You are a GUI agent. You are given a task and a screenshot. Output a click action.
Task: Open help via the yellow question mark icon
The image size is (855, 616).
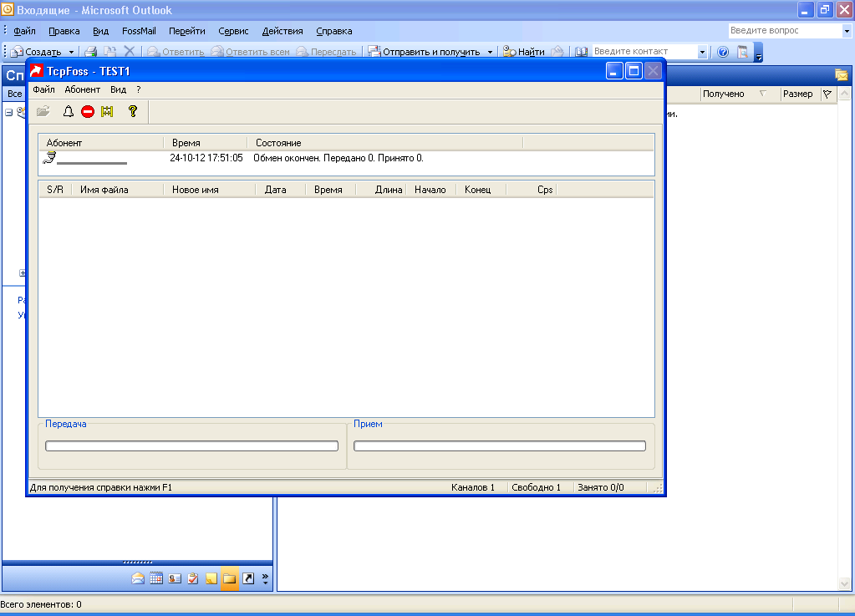[x=132, y=111]
